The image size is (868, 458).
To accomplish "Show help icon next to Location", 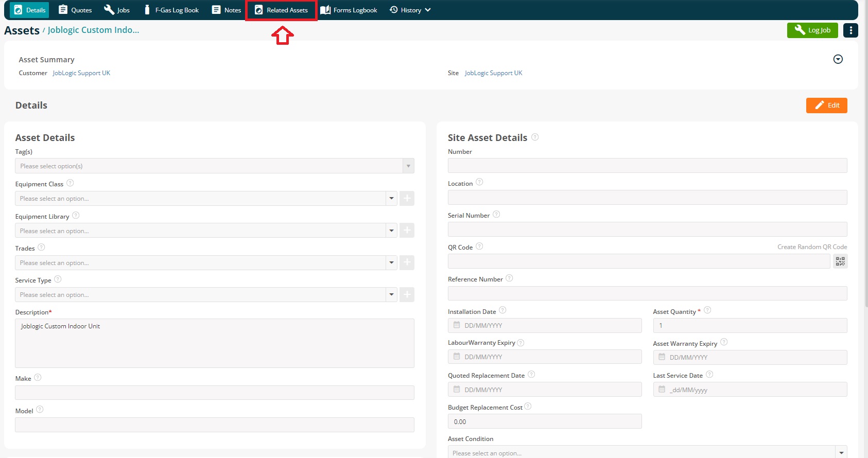I will (479, 182).
